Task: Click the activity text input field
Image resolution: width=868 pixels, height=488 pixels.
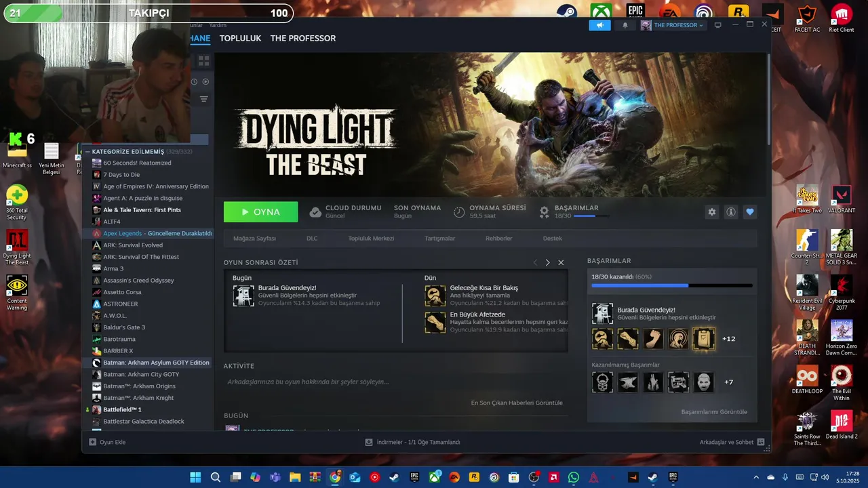Action: [396, 382]
